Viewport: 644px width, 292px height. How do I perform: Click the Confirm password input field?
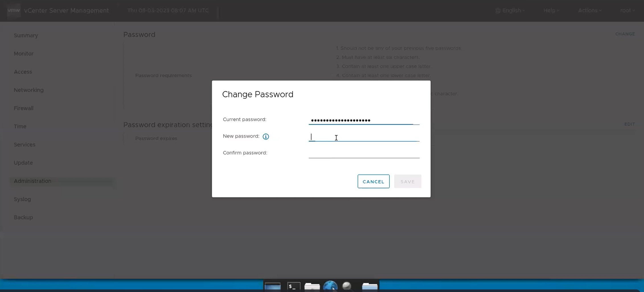click(364, 155)
